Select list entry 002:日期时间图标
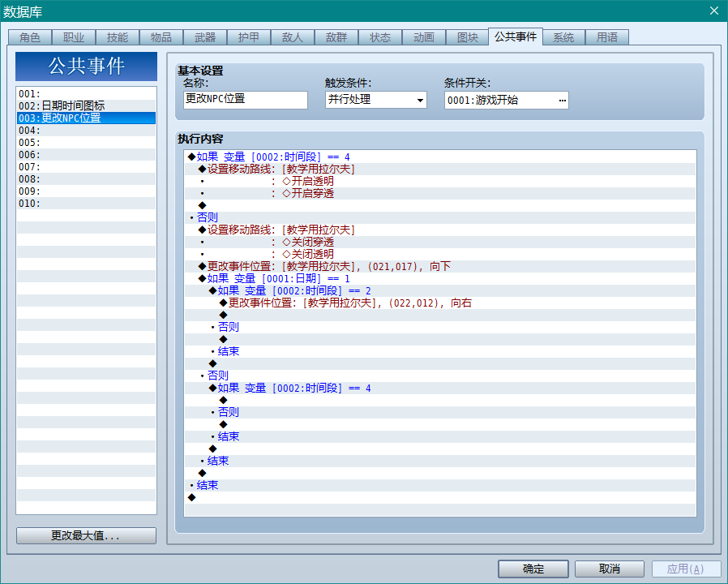The height and width of the screenshot is (584, 728). 87,106
